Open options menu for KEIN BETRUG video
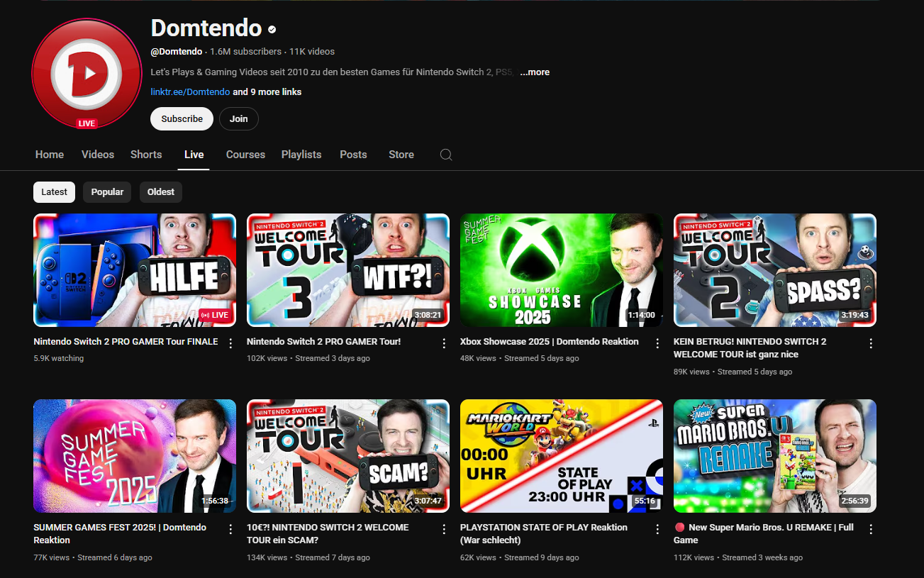Screen dimensions: 924x578 [871, 343]
